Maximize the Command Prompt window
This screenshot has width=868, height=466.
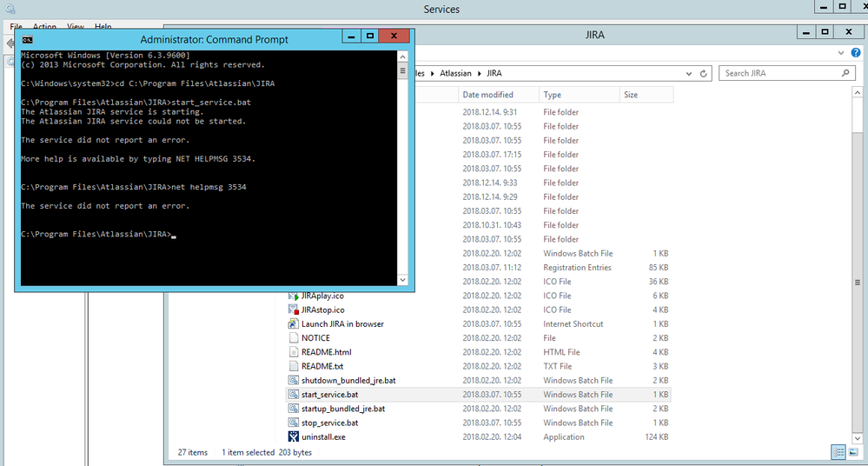click(370, 36)
